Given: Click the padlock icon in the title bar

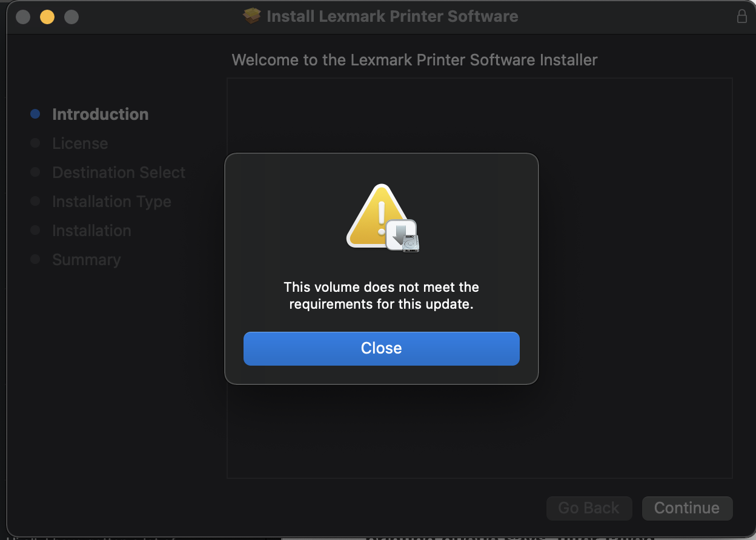Looking at the screenshot, I should pos(741,16).
